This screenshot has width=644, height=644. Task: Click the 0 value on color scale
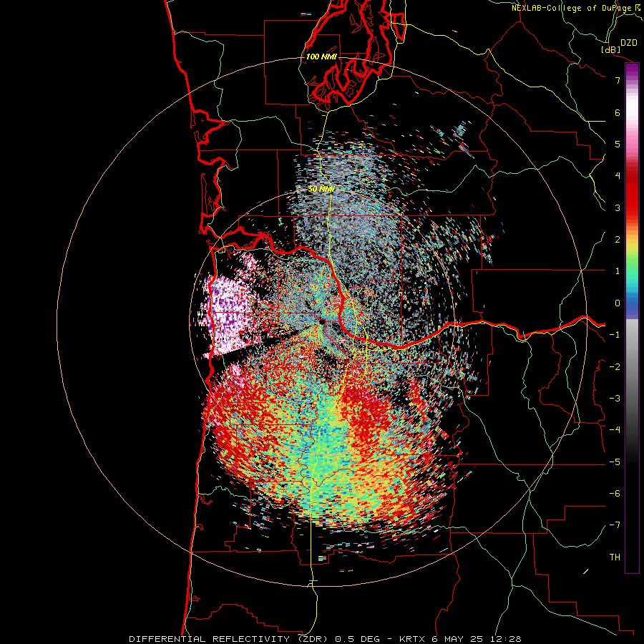pos(618,303)
